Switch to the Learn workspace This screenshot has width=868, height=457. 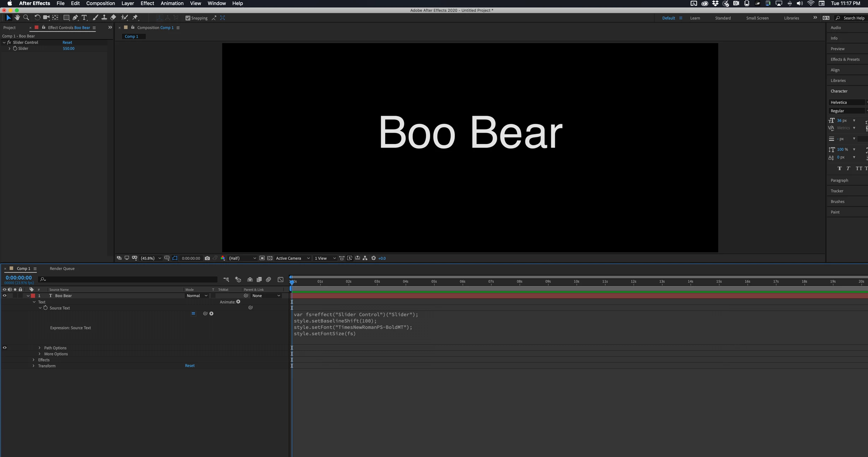(695, 18)
